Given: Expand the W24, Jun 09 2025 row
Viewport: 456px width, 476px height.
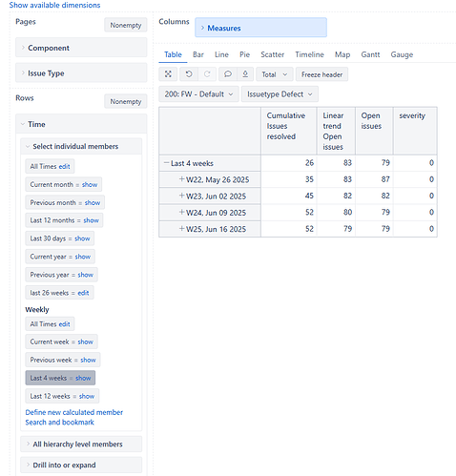Looking at the screenshot, I should point(181,212).
